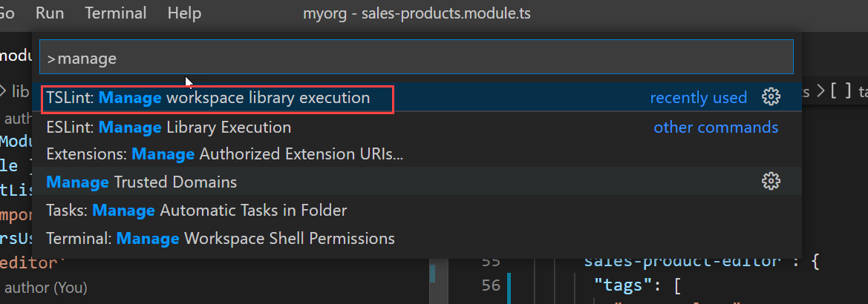Focus the command palette input containing >manage

[417, 57]
